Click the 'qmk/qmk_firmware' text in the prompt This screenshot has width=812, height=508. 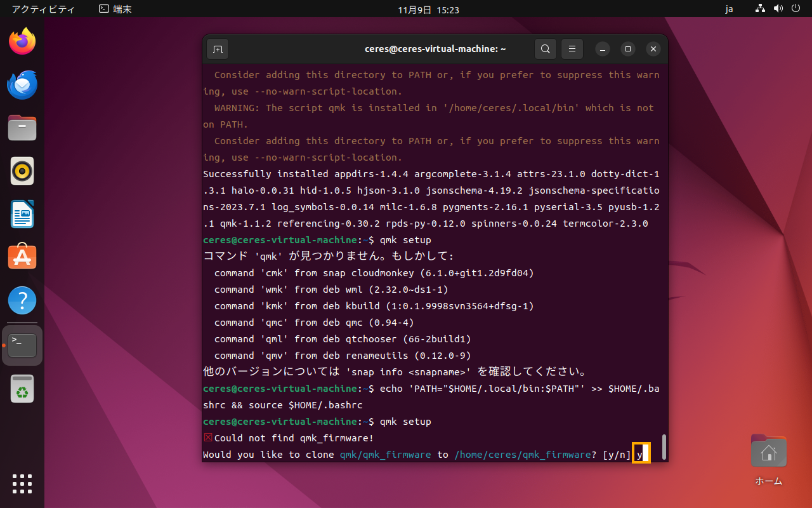tap(385, 455)
